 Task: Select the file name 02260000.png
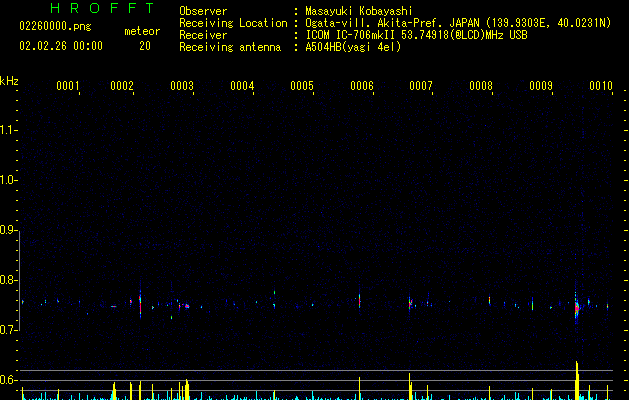(55, 26)
